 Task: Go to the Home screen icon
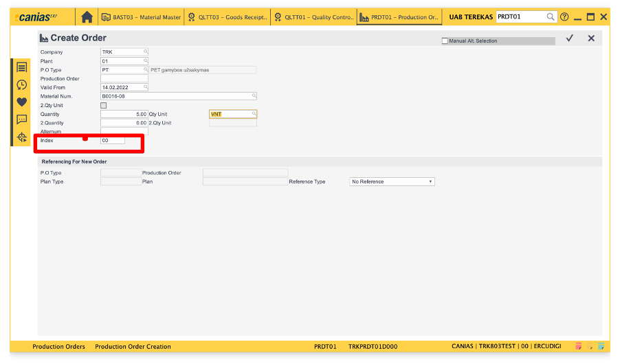pyautogui.click(x=87, y=16)
